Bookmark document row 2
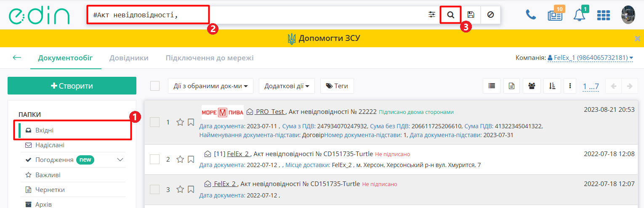 [x=191, y=159]
